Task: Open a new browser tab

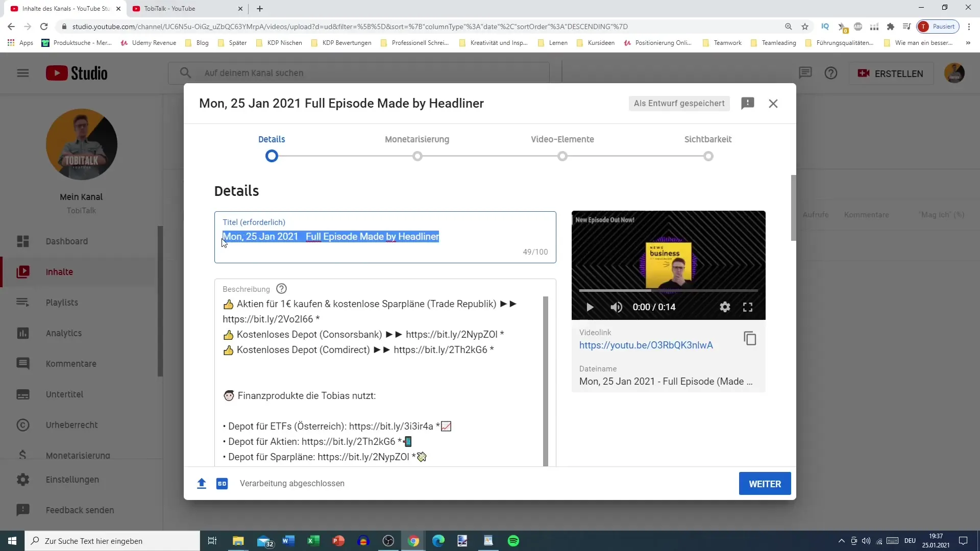Action: [x=260, y=9]
